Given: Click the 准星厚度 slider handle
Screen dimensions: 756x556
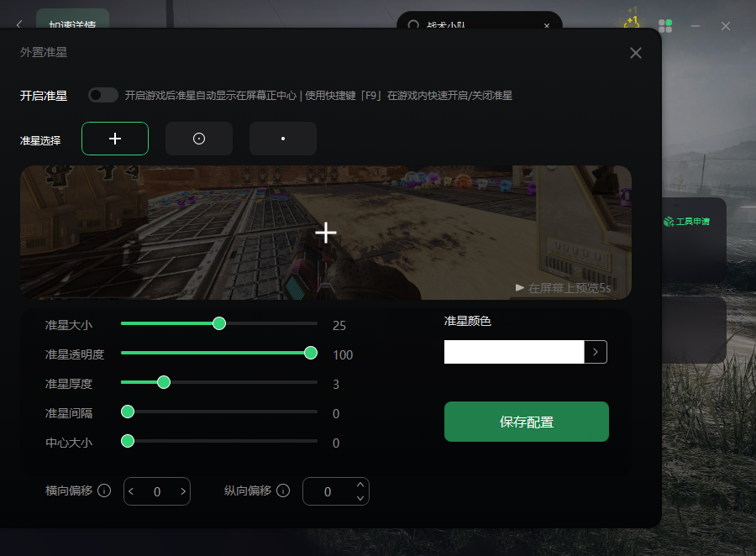Looking at the screenshot, I should click(x=164, y=382).
